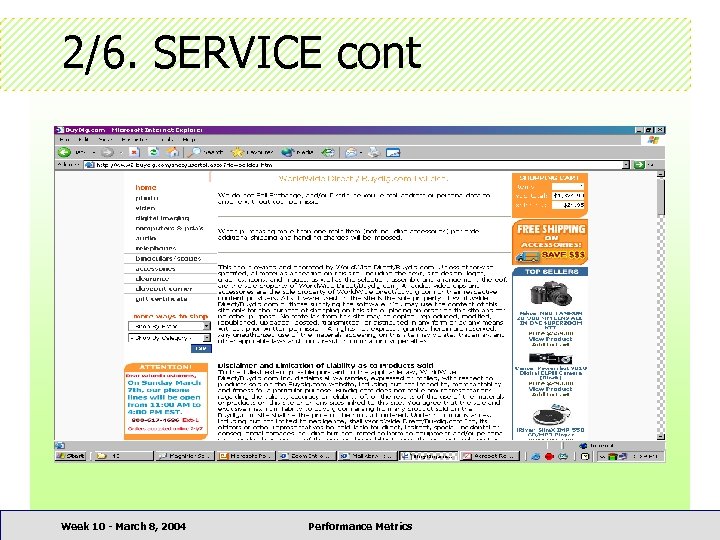Open the Favorites menu
This screenshot has width=720, height=540.
click(135, 140)
